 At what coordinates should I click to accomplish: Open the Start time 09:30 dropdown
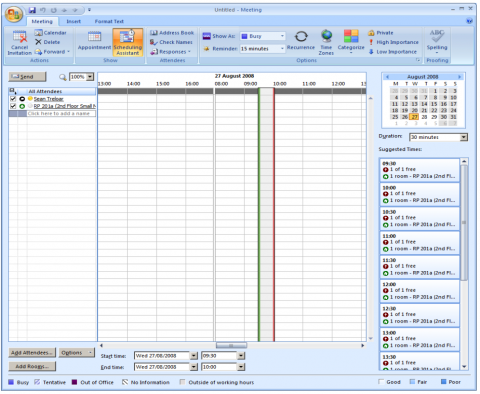[241, 356]
